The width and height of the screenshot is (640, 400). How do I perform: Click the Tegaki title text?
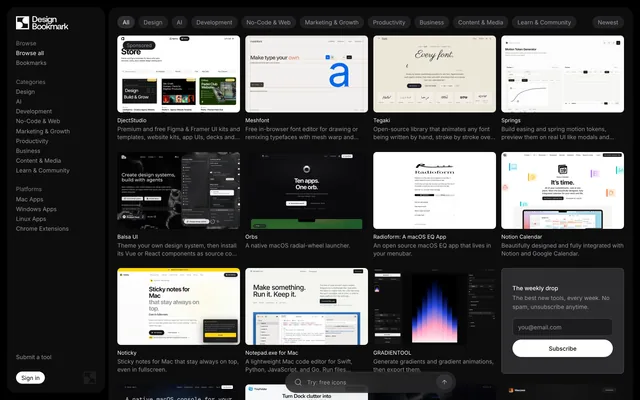tap(382, 120)
